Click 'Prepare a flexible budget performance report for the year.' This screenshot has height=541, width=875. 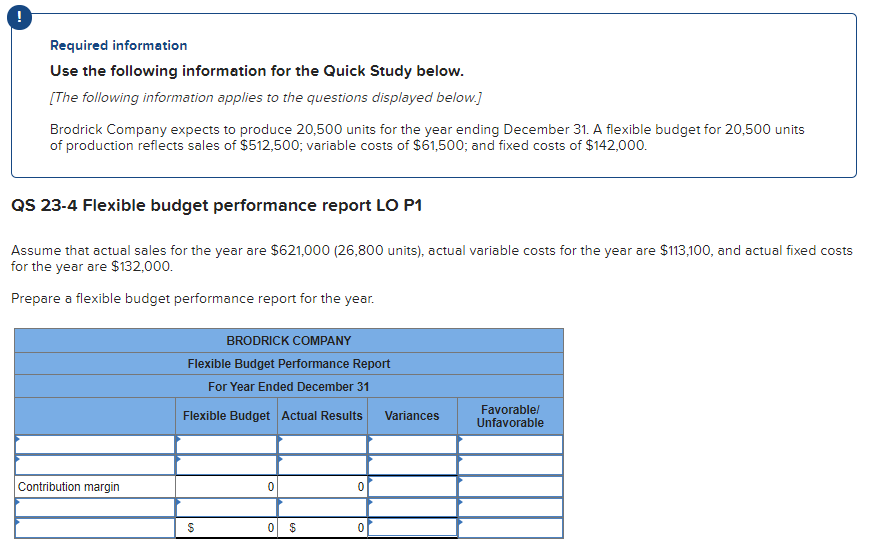pyautogui.click(x=193, y=299)
